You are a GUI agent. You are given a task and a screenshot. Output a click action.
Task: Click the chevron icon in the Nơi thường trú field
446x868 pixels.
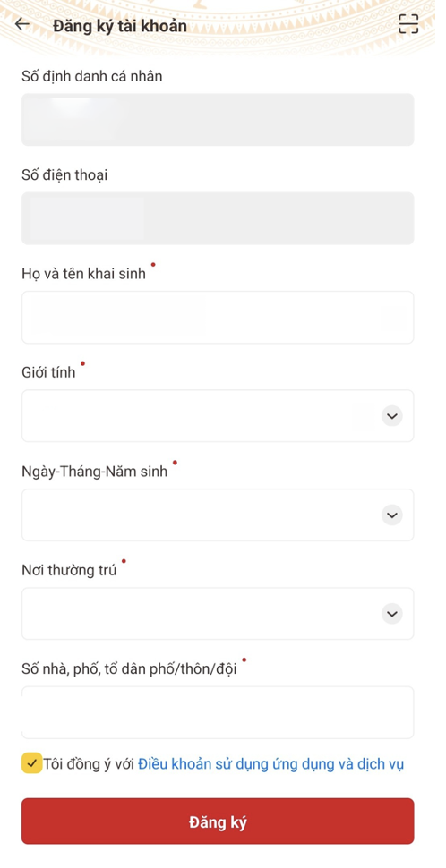pos(392,614)
